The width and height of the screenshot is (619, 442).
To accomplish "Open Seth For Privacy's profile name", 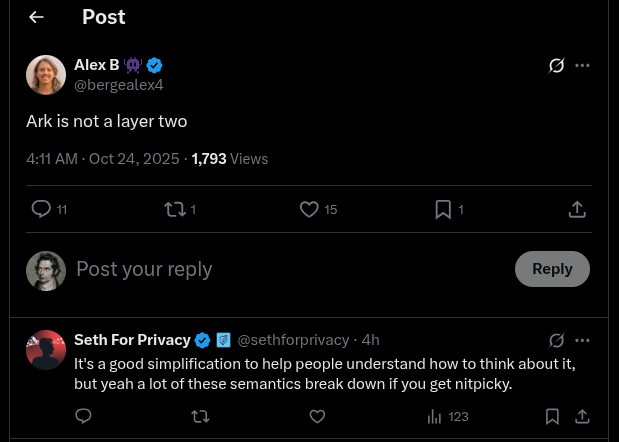I will tap(132, 340).
